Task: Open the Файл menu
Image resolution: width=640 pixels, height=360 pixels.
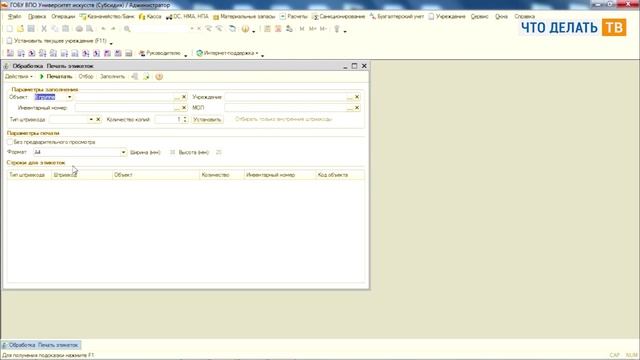Action: click(15, 17)
